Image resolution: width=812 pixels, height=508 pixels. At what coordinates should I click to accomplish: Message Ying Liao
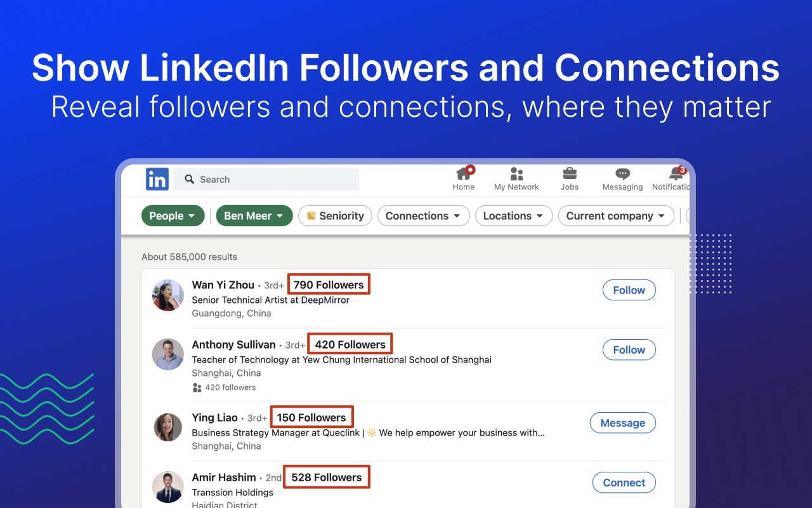point(622,423)
